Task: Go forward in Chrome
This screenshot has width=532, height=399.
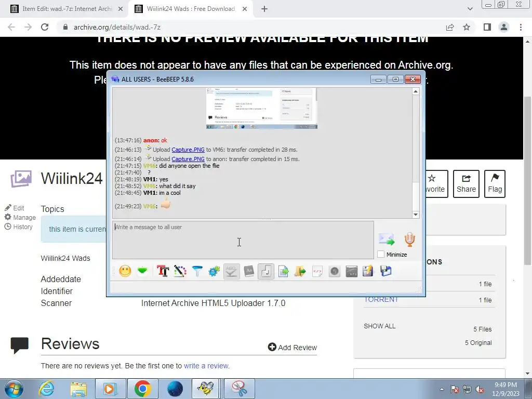Action: 28,27
